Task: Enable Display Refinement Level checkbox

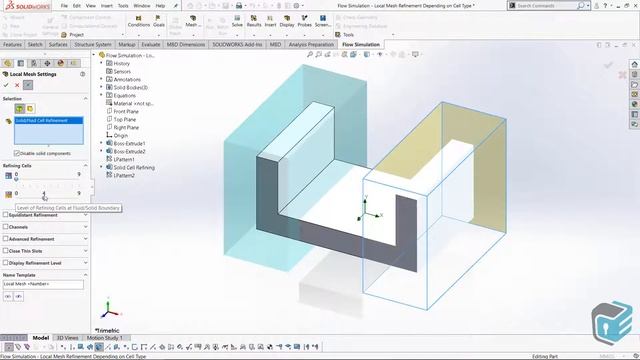Action: pyautogui.click(x=5, y=263)
